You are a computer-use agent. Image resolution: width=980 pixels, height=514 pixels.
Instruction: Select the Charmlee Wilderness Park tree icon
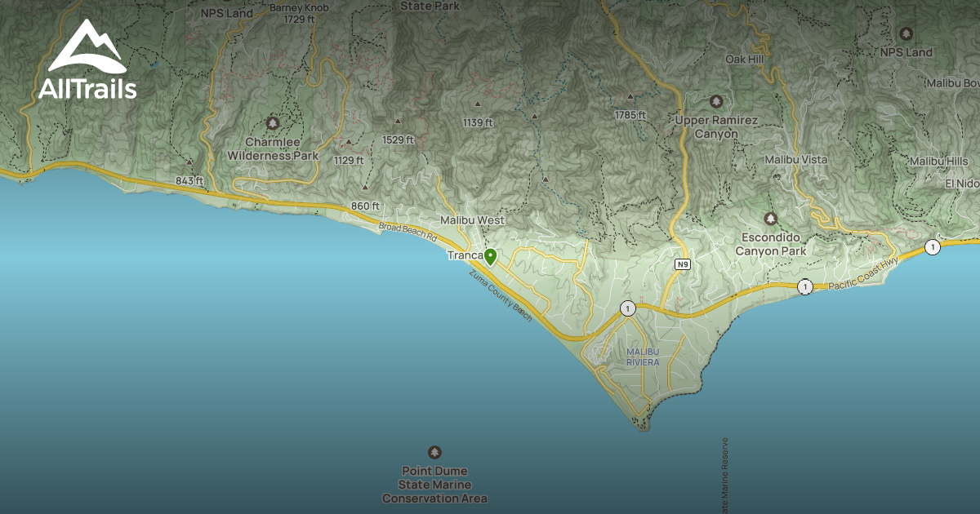pyautogui.click(x=273, y=123)
